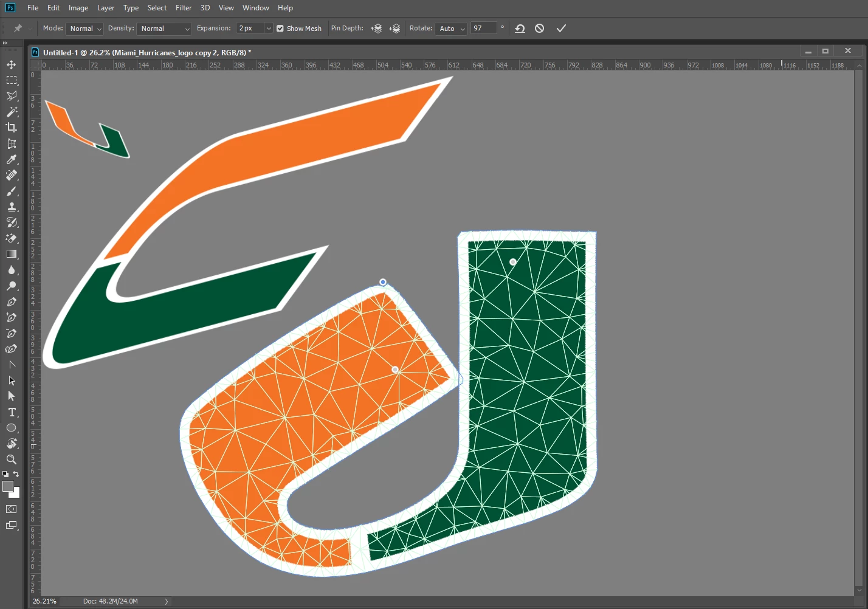Change screen mode icon
Viewport: 868px width, 609px height.
point(12,525)
